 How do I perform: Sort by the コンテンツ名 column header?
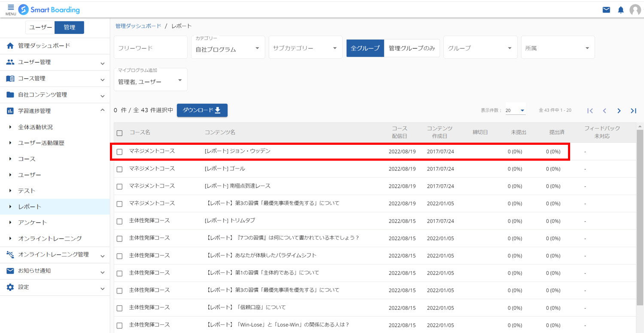click(x=220, y=132)
